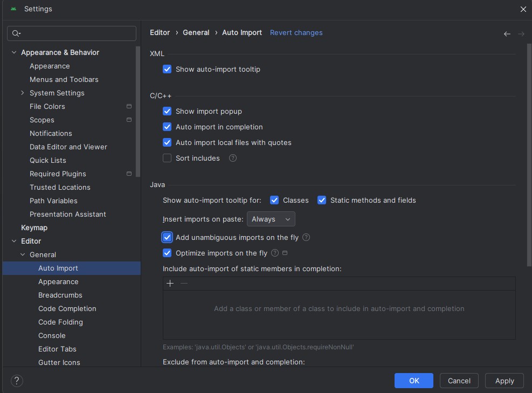Click the search magnifier icon in settings search
Screen dimensions: 532x393
click(x=16, y=33)
